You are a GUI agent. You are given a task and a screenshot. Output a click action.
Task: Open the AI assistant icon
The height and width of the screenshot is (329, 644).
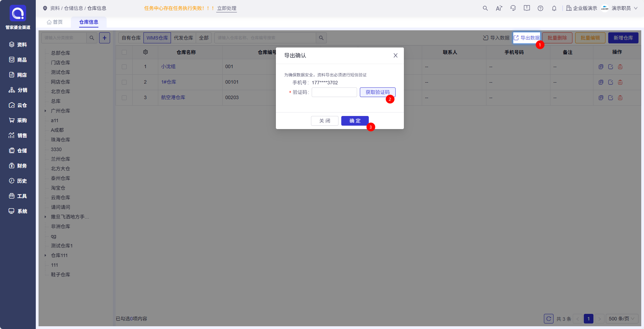coord(499,8)
